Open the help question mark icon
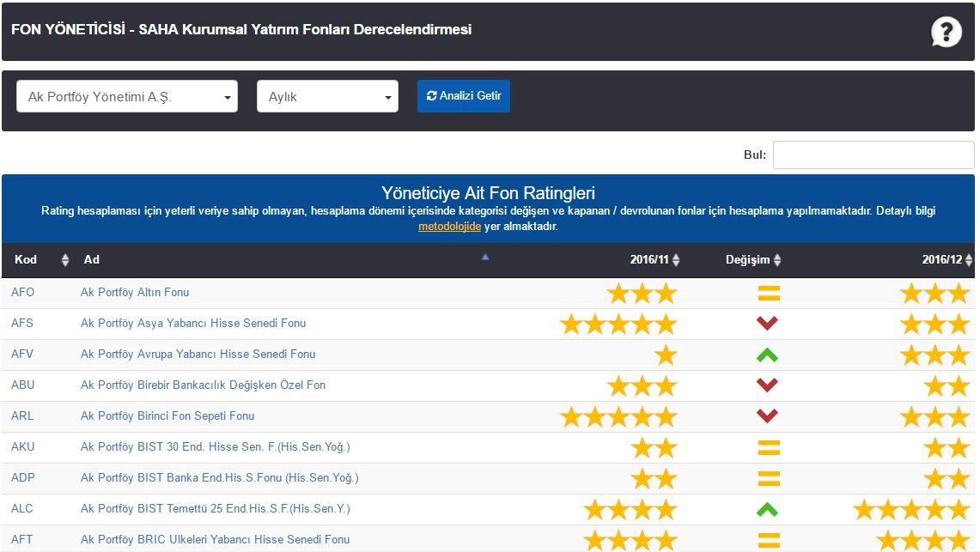The width and height of the screenshot is (980, 552). pyautogui.click(x=947, y=31)
